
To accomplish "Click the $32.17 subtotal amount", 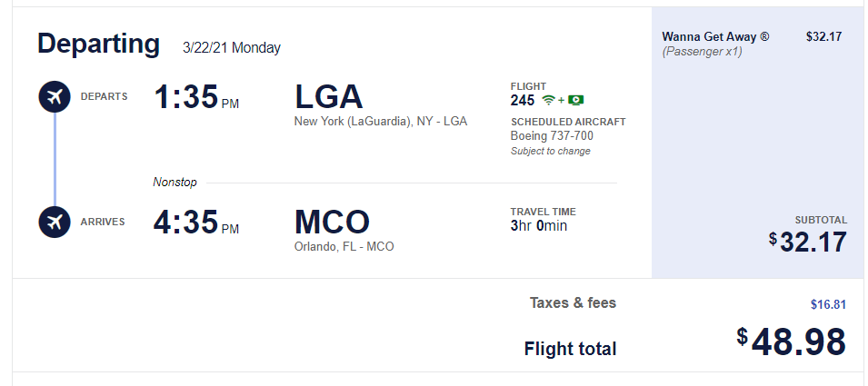I will pos(808,242).
